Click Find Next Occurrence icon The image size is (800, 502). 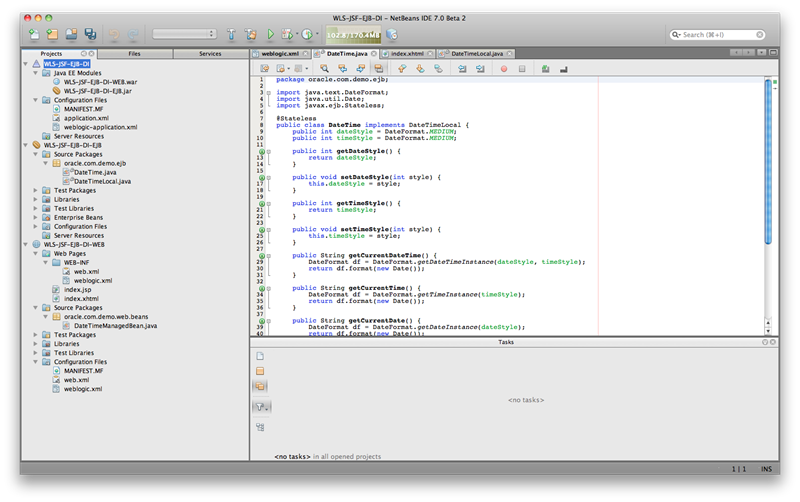tap(361, 68)
